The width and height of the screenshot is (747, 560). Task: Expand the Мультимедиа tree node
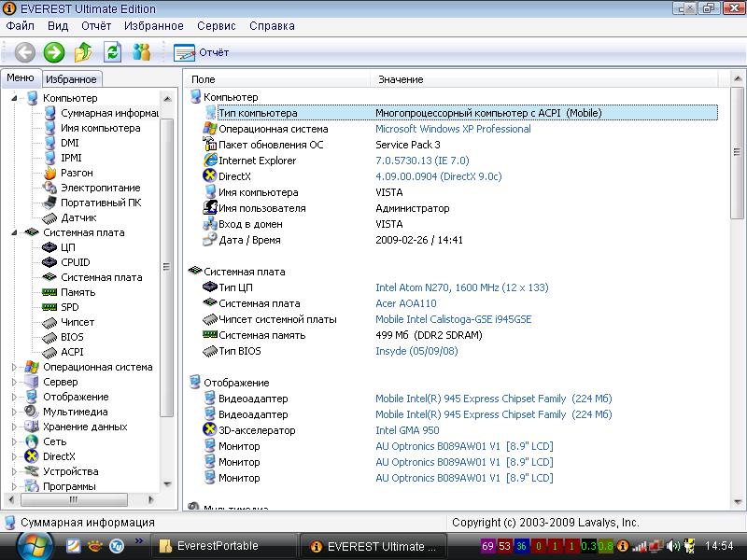click(x=14, y=412)
